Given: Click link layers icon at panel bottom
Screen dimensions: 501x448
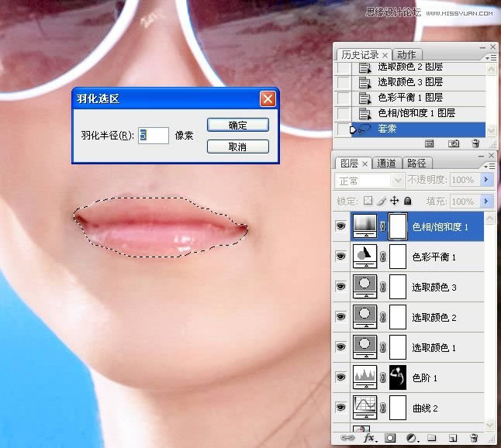Looking at the screenshot, I should [x=347, y=438].
